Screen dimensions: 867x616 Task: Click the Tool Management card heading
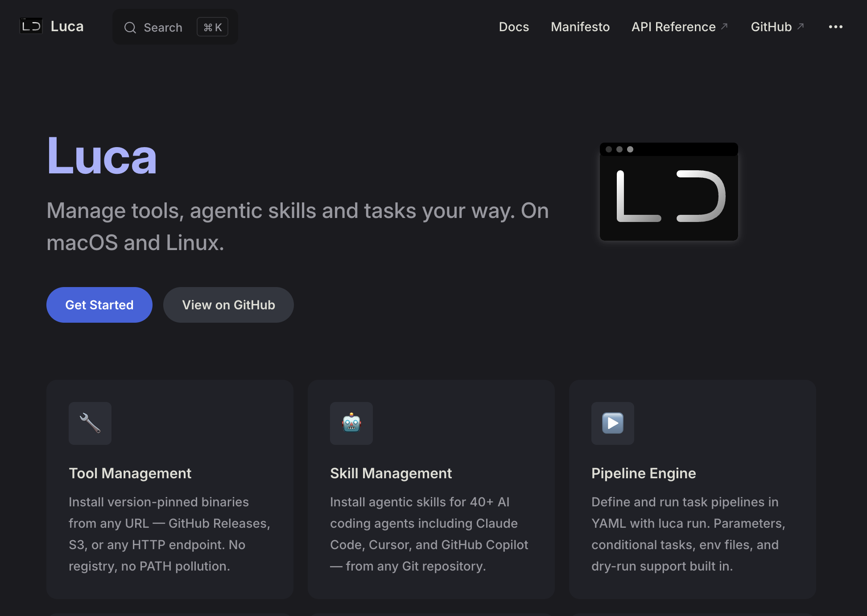pyautogui.click(x=130, y=473)
